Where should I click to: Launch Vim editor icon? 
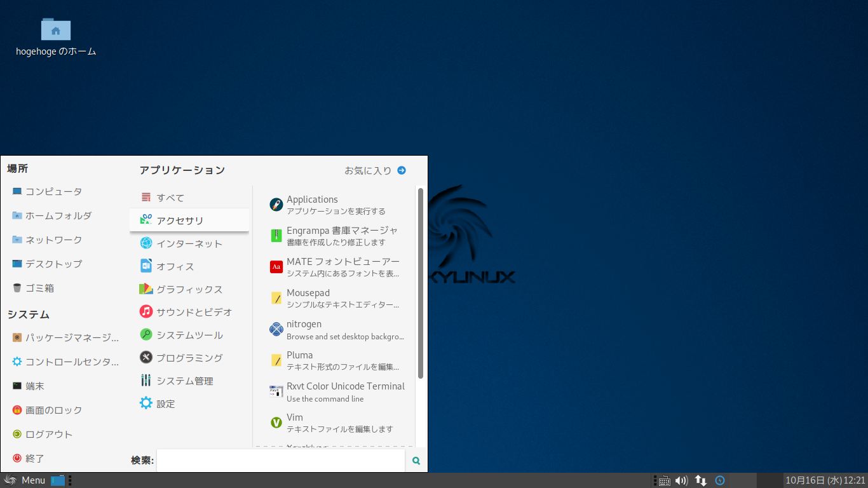tap(276, 423)
